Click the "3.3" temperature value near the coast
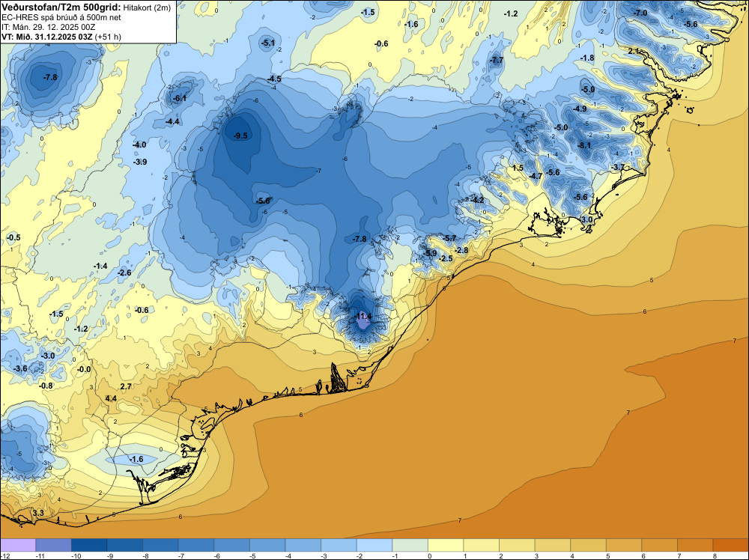 click(x=37, y=513)
